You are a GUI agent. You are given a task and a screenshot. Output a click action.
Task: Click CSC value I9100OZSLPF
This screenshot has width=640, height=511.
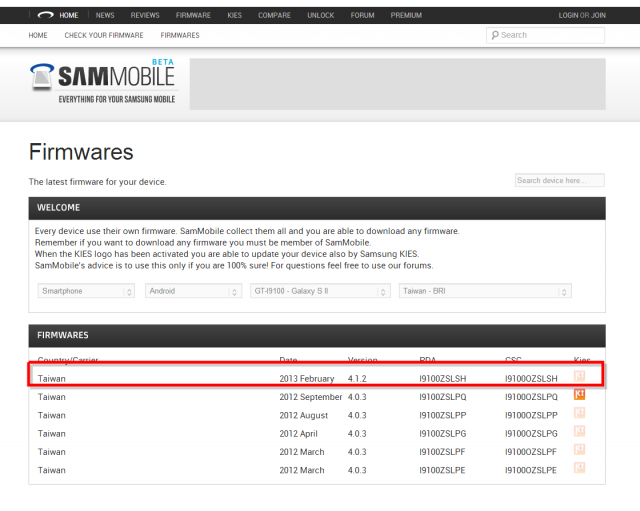pyautogui.click(x=531, y=452)
